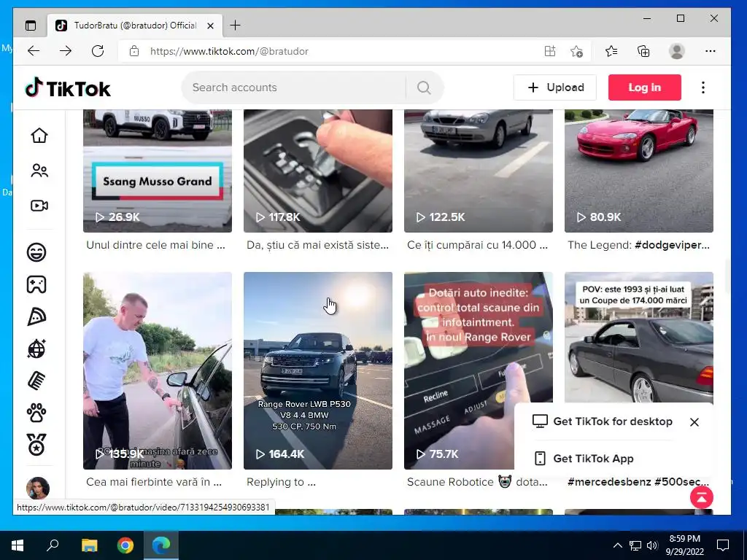
Task: Open a new browser tab
Action: (236, 26)
